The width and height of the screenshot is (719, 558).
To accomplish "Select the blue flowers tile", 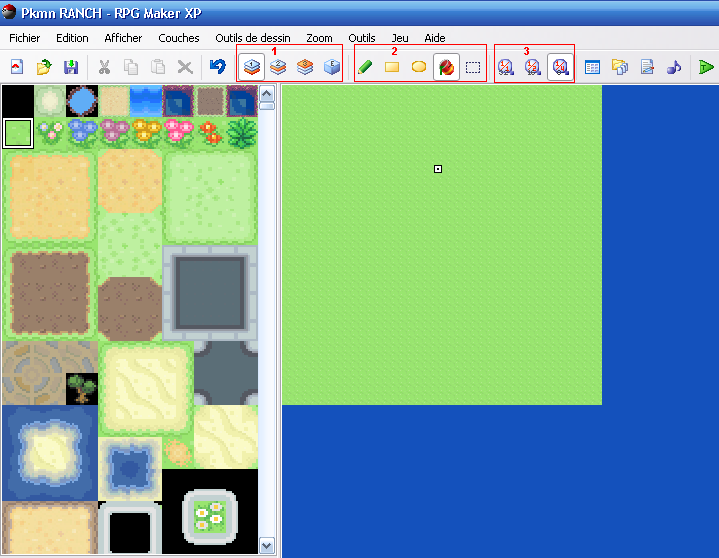I will click(x=82, y=133).
